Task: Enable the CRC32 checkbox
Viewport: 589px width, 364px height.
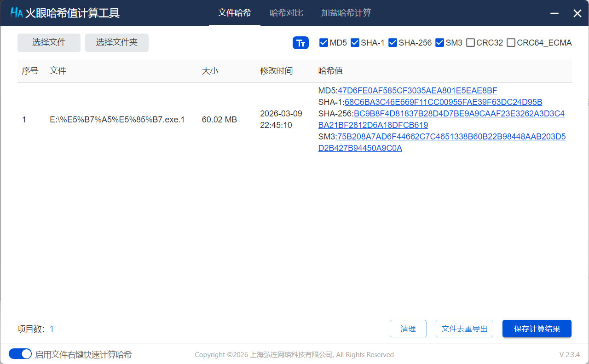Action: pyautogui.click(x=470, y=43)
